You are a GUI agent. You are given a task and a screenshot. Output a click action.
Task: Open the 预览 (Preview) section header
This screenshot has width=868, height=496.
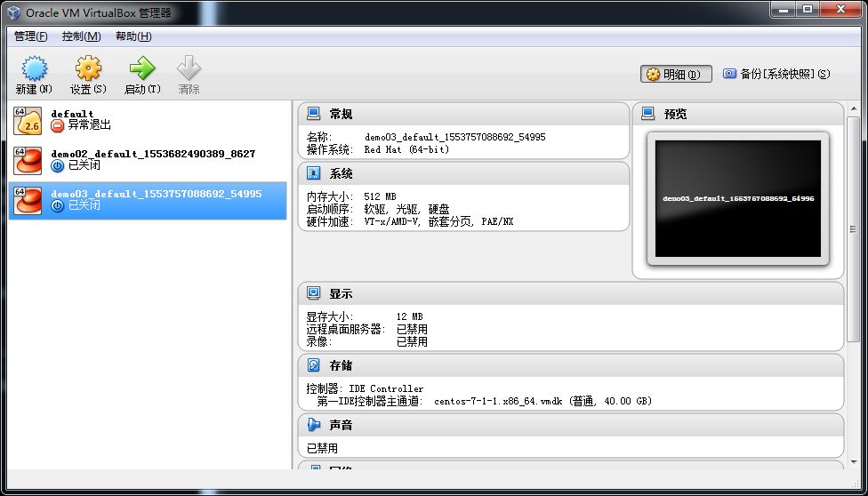click(x=738, y=114)
